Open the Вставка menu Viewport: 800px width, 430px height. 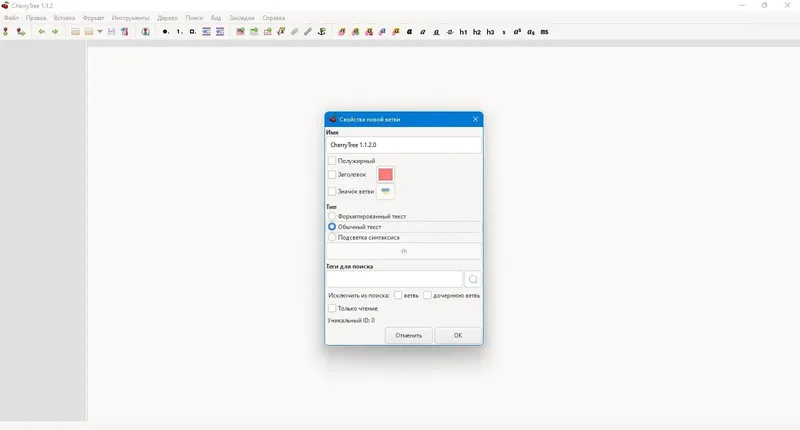click(64, 18)
